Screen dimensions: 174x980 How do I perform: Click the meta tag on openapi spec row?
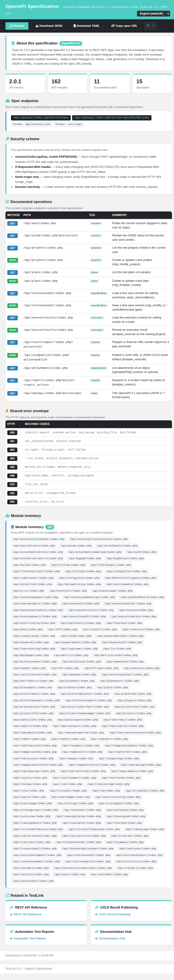pyautogui.click(x=94, y=393)
